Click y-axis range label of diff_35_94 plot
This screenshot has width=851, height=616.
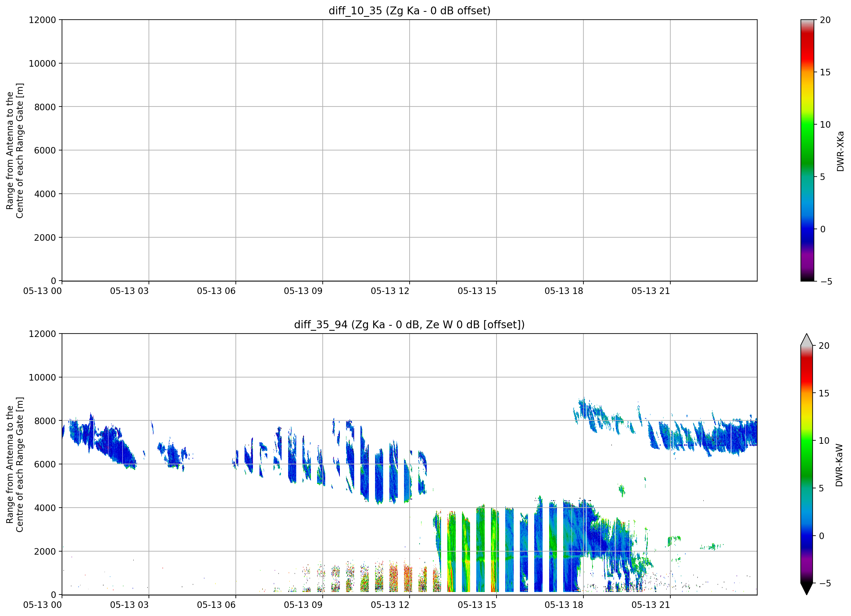pos(15,464)
